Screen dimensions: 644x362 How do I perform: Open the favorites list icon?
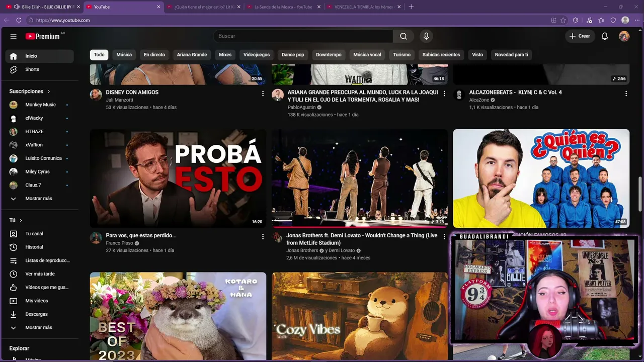[x=601, y=20]
